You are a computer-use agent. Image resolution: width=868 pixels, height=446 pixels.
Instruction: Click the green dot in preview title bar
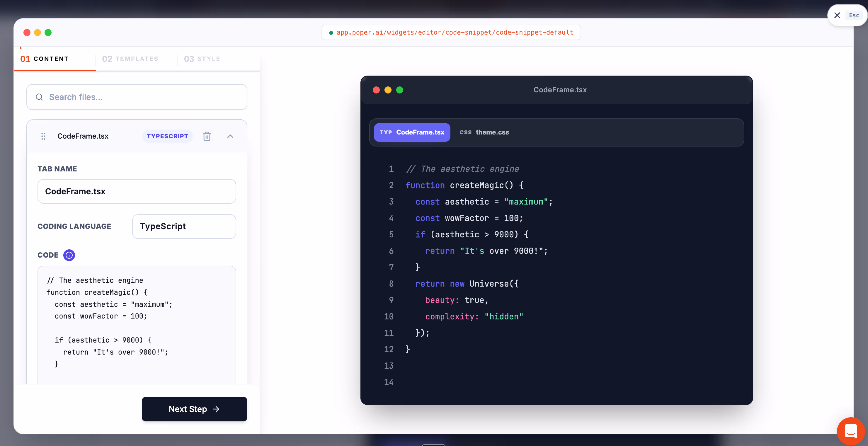tap(400, 90)
